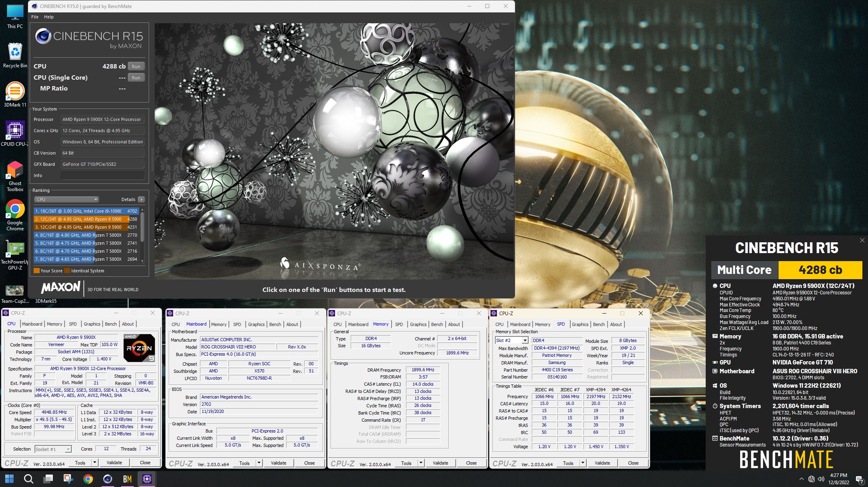Open Graphics tab in Memory CPU-Z window
Viewport: 868px width, 487px height.
pyautogui.click(x=418, y=324)
